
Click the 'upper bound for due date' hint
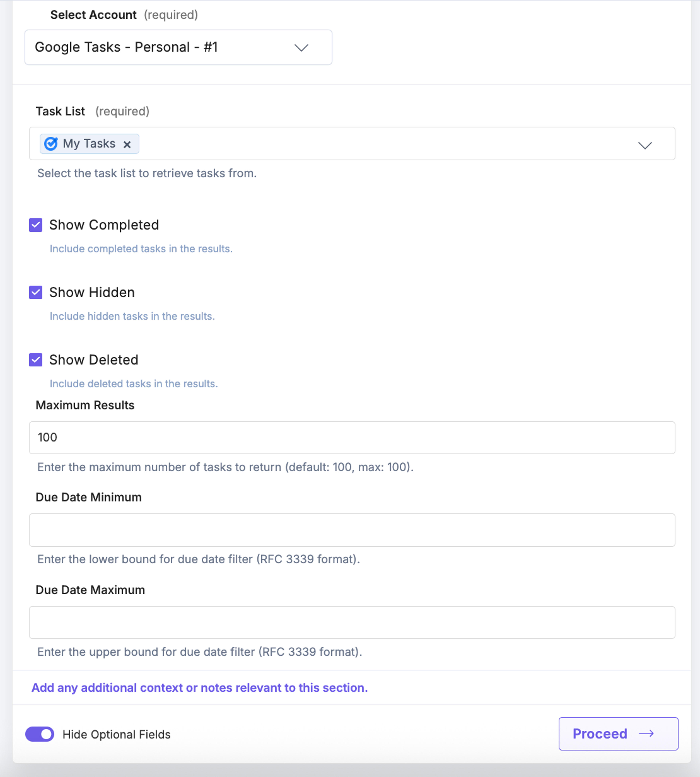[x=200, y=652]
